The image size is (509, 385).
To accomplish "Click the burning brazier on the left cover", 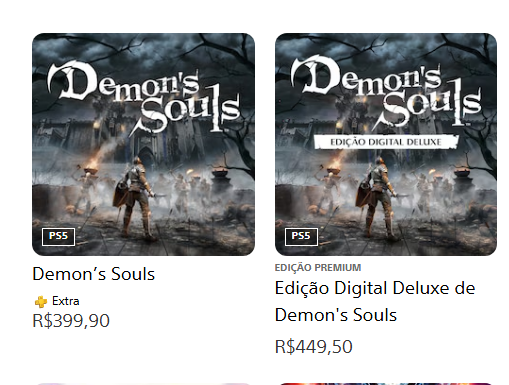I will click(x=91, y=169).
